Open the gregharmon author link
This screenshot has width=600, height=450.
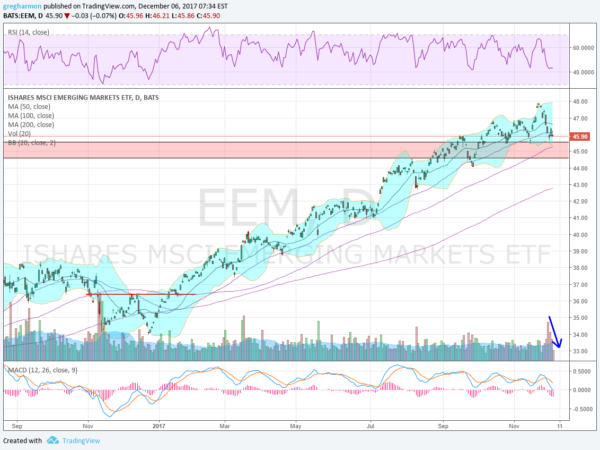point(22,7)
